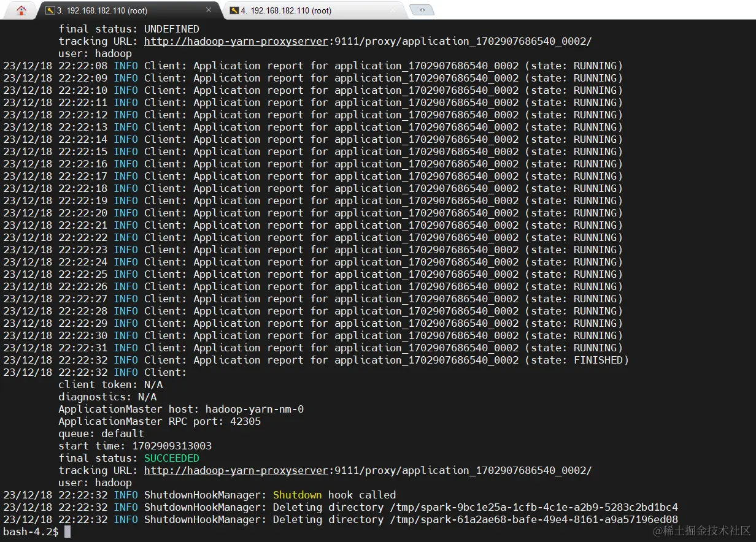Click the last 'user: hadoop' line
This screenshot has height=542, width=756.
pos(95,483)
